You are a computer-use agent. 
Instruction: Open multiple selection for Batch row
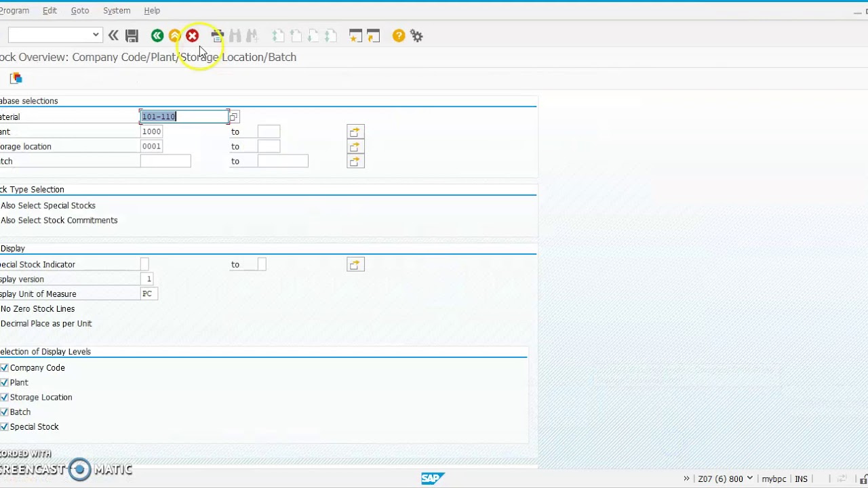(x=355, y=161)
